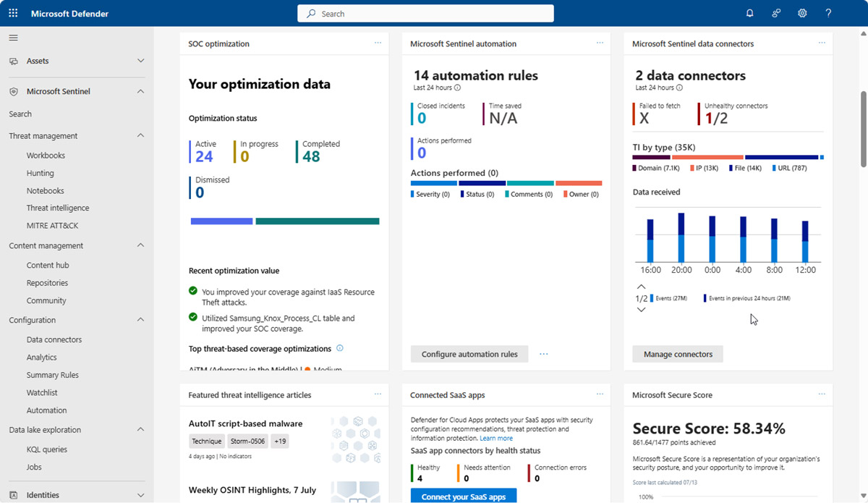Collapse the Threat management section
This screenshot has height=503, width=868.
(x=140, y=135)
